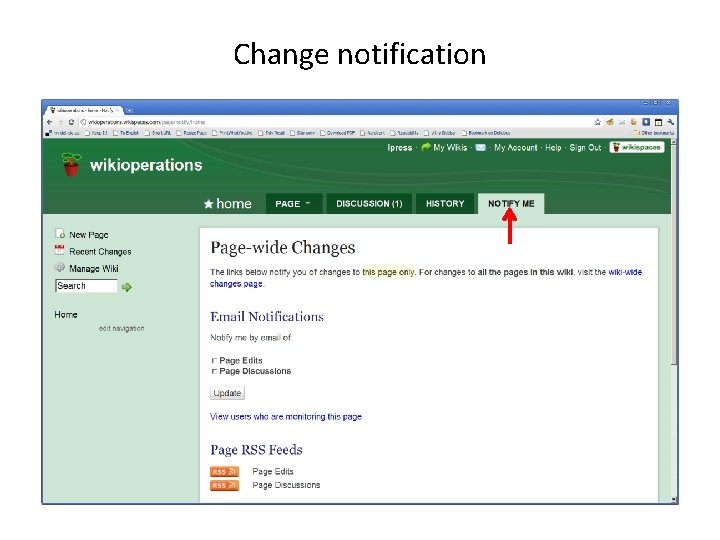Click the wikioperations site title
720x540 pixels.
pos(146,165)
